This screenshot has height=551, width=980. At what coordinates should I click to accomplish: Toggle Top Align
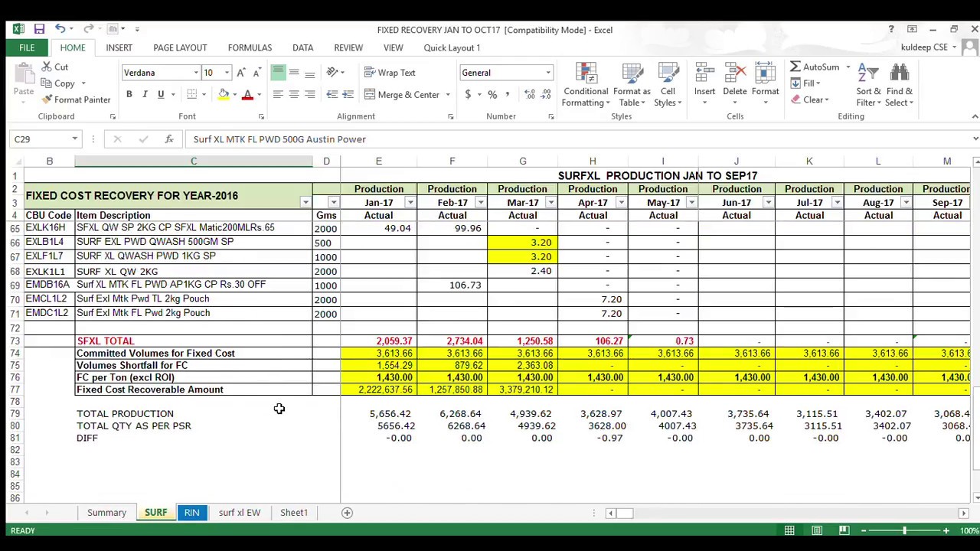(x=278, y=73)
